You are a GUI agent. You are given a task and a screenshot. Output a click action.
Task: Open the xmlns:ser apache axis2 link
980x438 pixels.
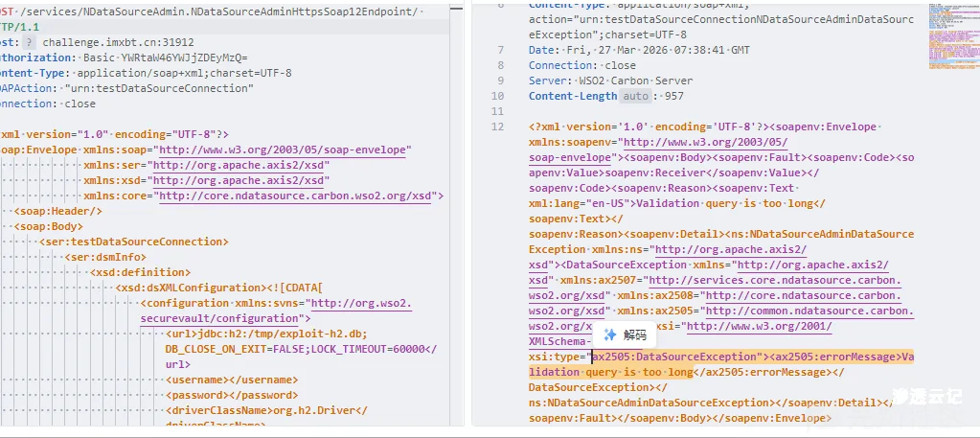[x=239, y=165]
